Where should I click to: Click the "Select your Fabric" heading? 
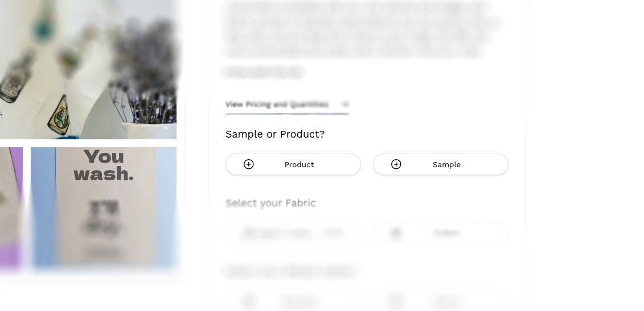click(270, 203)
